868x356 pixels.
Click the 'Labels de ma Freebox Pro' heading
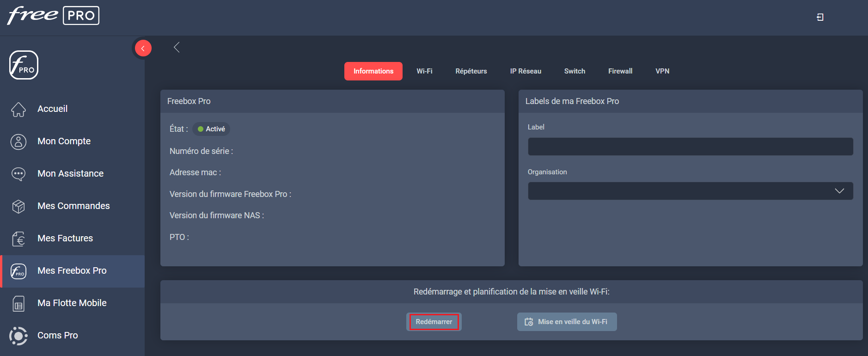tap(572, 101)
